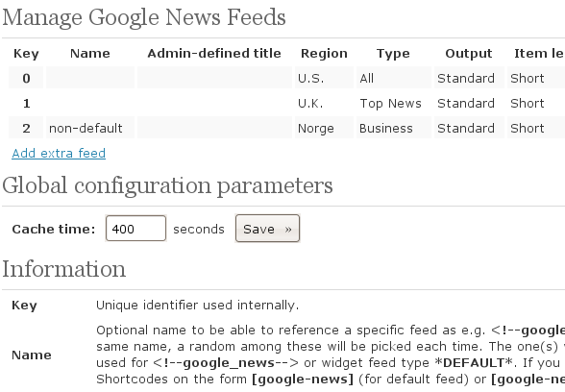The image size is (565, 392).
Task: Click the All type cell
Action: [x=394, y=78]
